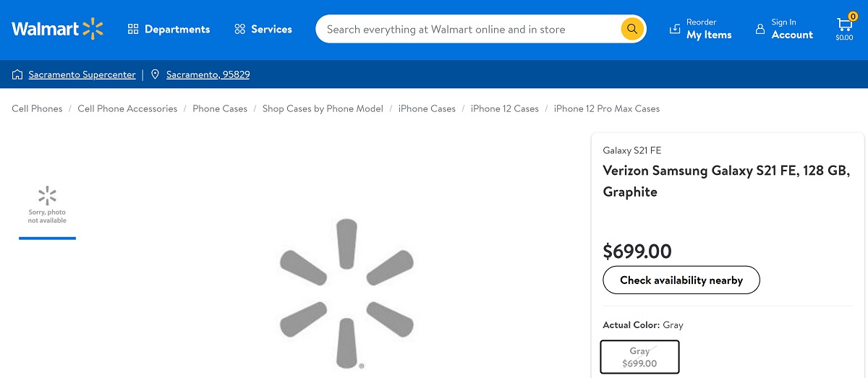Image resolution: width=868 pixels, height=378 pixels.
Task: Click the store home icon beside Sacramento Supercenter
Action: [x=17, y=74]
